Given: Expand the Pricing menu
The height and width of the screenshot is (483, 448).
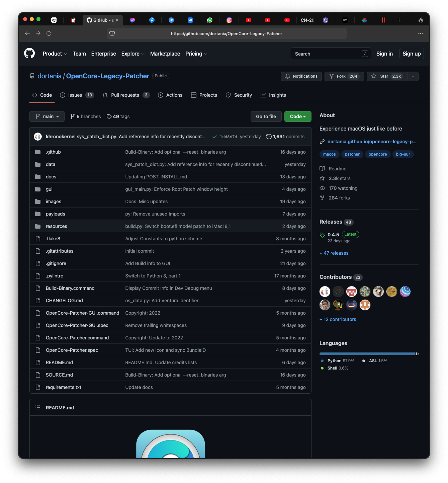Looking at the screenshot, I should (x=196, y=54).
